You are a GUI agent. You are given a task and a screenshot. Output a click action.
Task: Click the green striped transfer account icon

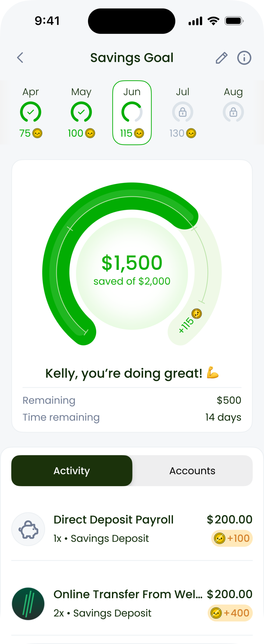(x=28, y=604)
